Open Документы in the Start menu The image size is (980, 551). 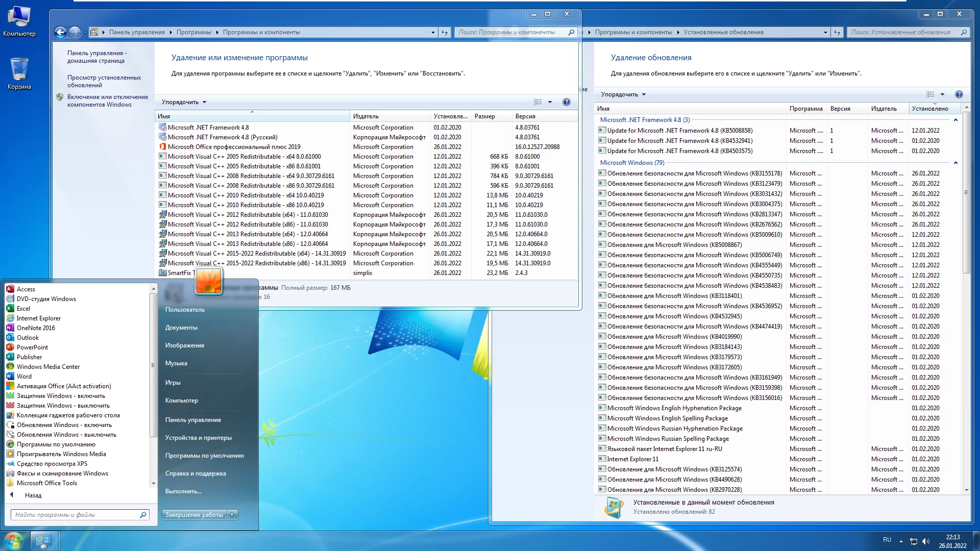pyautogui.click(x=181, y=328)
